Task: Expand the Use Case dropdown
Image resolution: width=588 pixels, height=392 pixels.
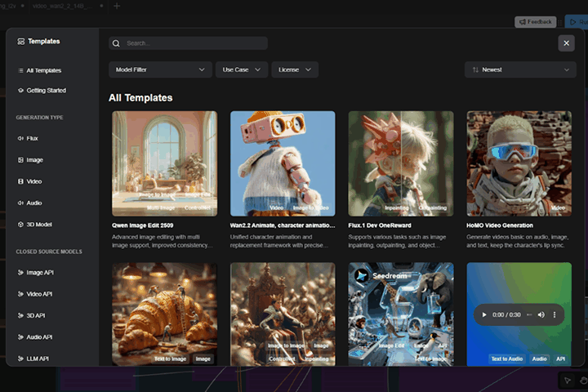Action: pyautogui.click(x=242, y=69)
